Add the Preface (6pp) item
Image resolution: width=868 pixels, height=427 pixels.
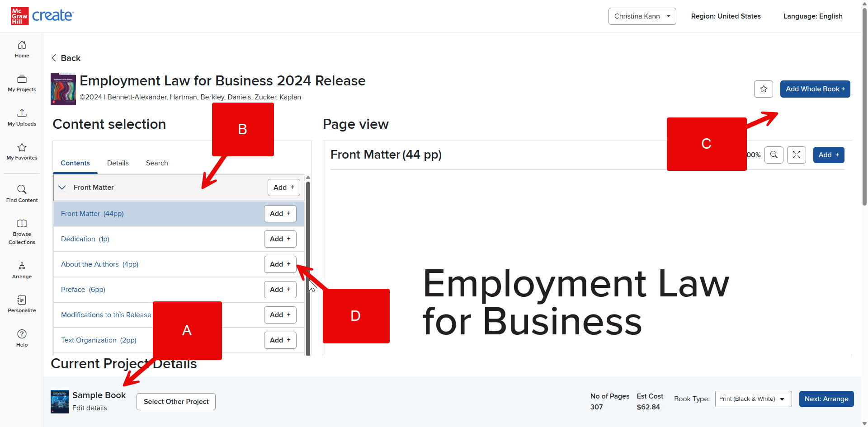click(x=280, y=290)
